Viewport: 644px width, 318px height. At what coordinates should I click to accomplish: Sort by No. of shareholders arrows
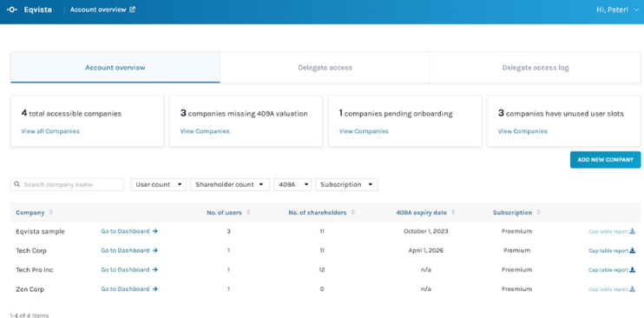(x=353, y=213)
